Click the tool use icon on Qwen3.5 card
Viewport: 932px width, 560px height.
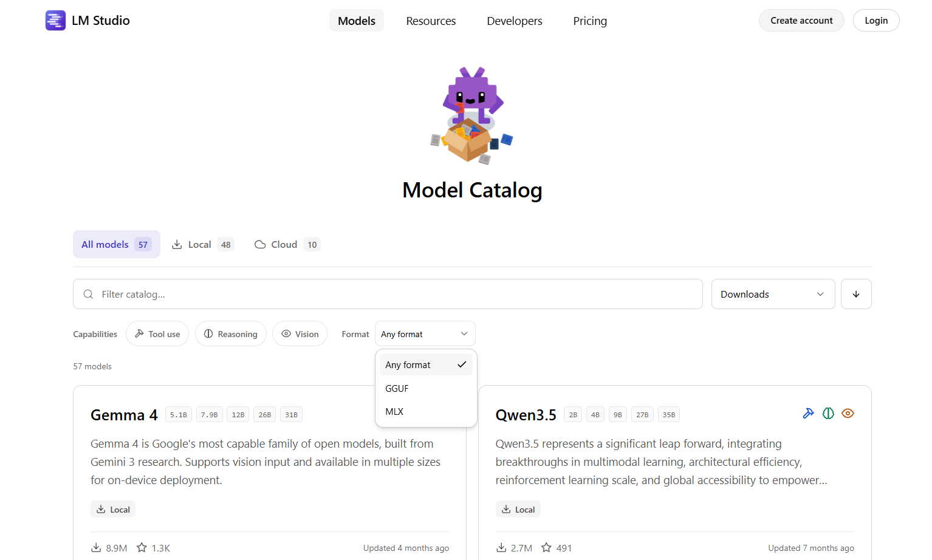click(808, 414)
